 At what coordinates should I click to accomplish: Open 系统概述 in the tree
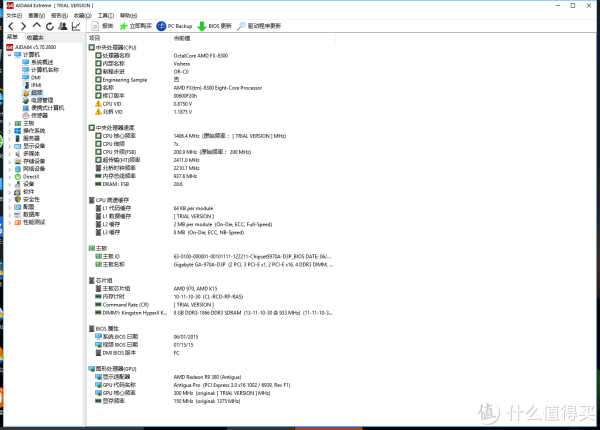(x=38, y=62)
